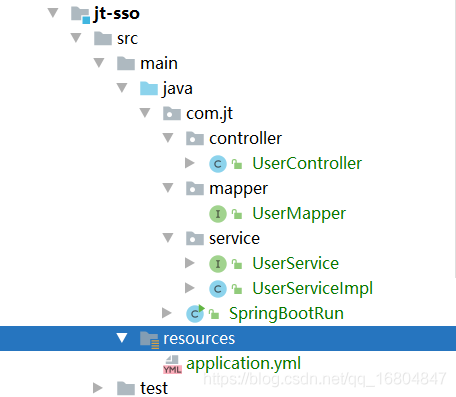Click the controller package icon

[195, 138]
